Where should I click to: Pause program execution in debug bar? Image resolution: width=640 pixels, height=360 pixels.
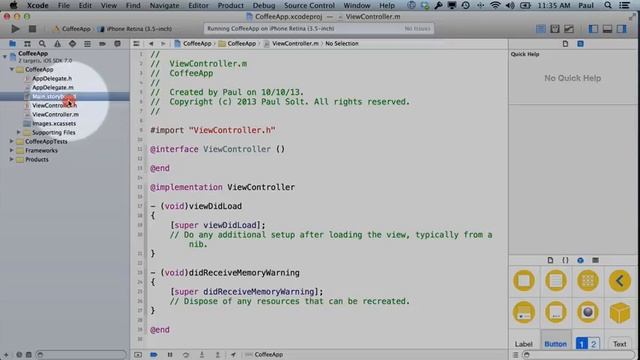pyautogui.click(x=170, y=355)
